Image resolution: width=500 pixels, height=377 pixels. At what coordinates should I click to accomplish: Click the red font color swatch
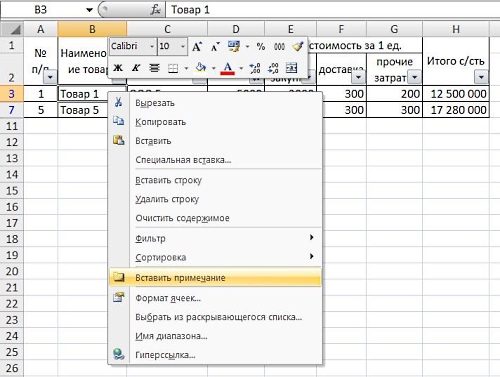(x=227, y=68)
